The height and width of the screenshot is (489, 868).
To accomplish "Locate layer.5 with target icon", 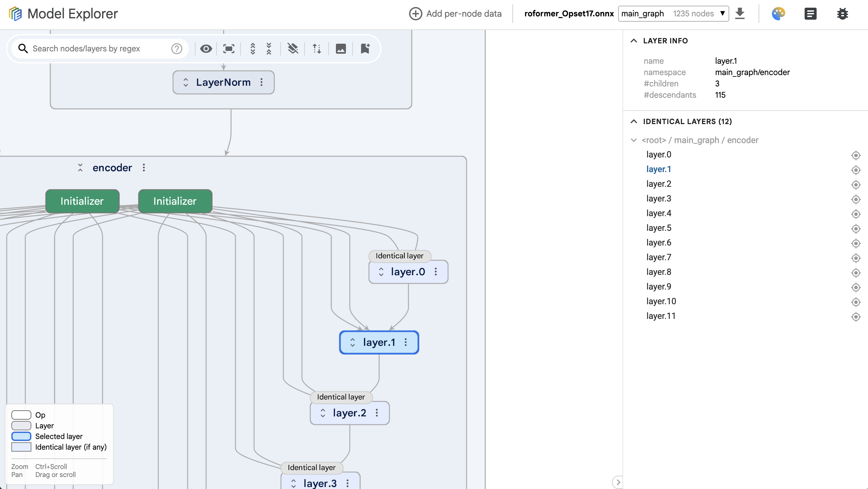I will pyautogui.click(x=856, y=228).
